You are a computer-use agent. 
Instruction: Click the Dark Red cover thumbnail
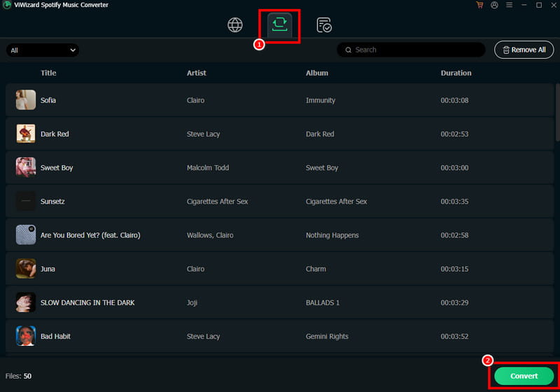26,134
